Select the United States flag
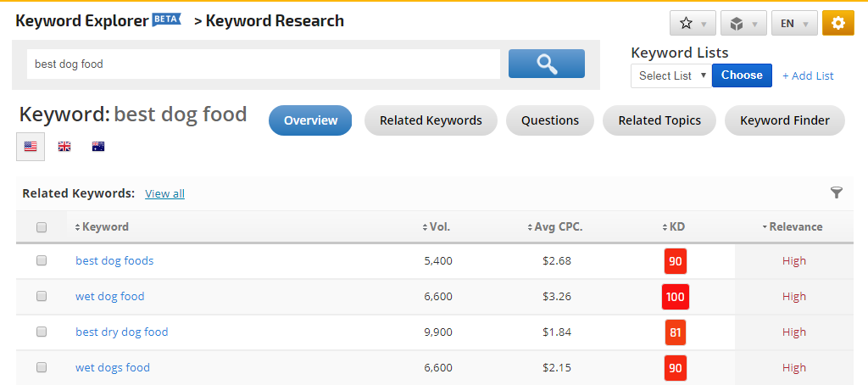The height and width of the screenshot is (385, 868). tap(31, 147)
